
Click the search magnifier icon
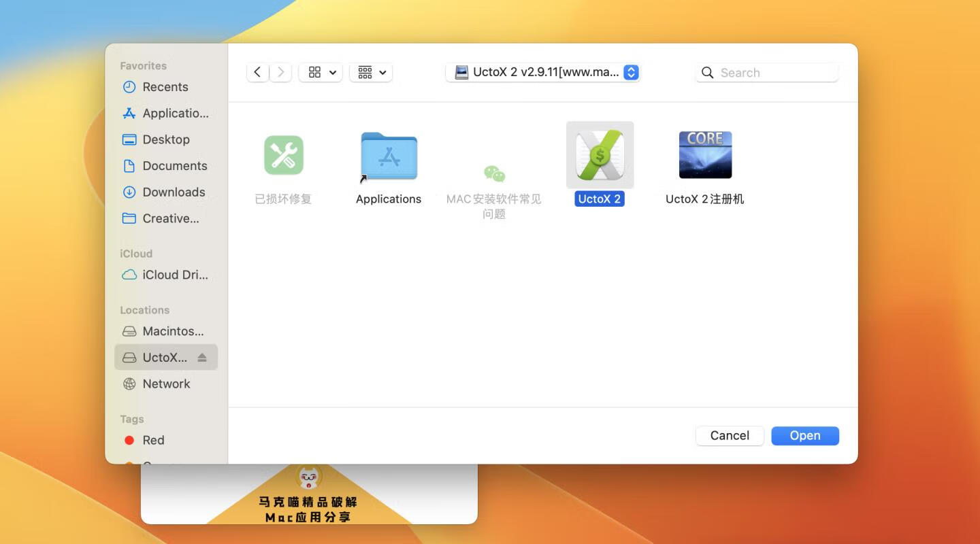[708, 73]
